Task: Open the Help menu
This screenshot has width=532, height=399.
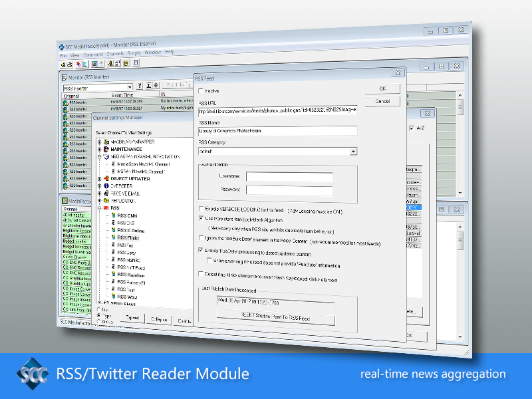Action: [170, 52]
